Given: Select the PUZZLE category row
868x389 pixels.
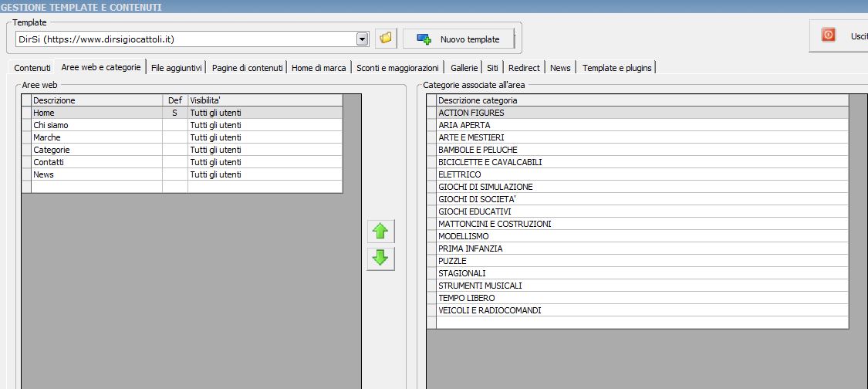Looking at the screenshot, I should [x=638, y=260].
